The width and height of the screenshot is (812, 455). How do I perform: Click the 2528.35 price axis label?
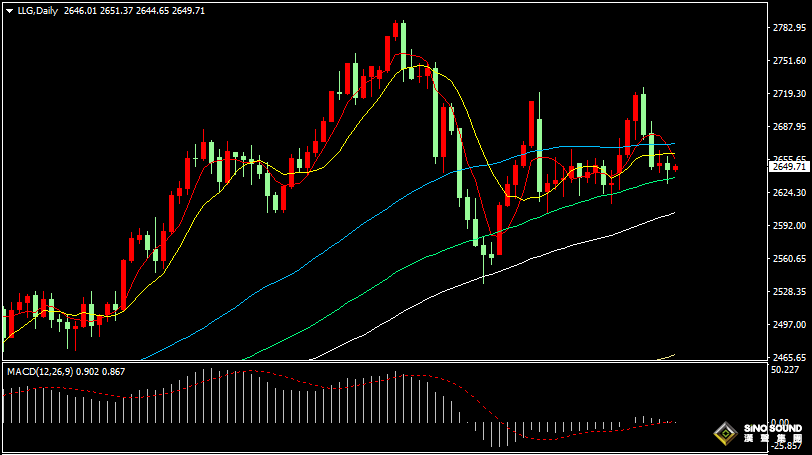(789, 291)
